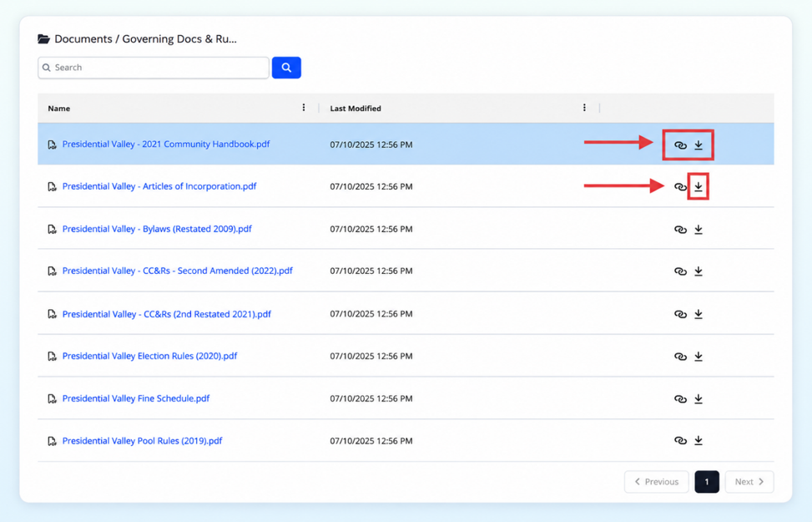Image resolution: width=812 pixels, height=522 pixels.
Task: Click PDF file icon for Community Handbook
Action: tap(52, 144)
